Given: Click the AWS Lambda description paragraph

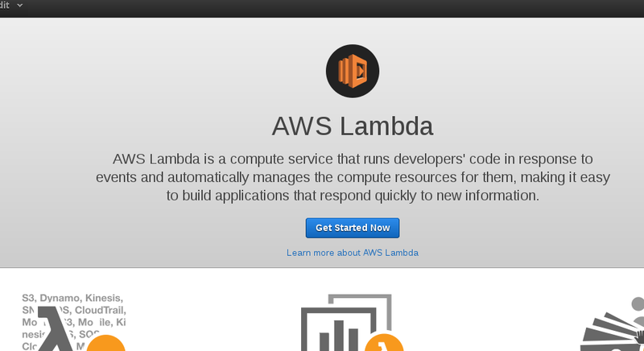Looking at the screenshot, I should [353, 177].
